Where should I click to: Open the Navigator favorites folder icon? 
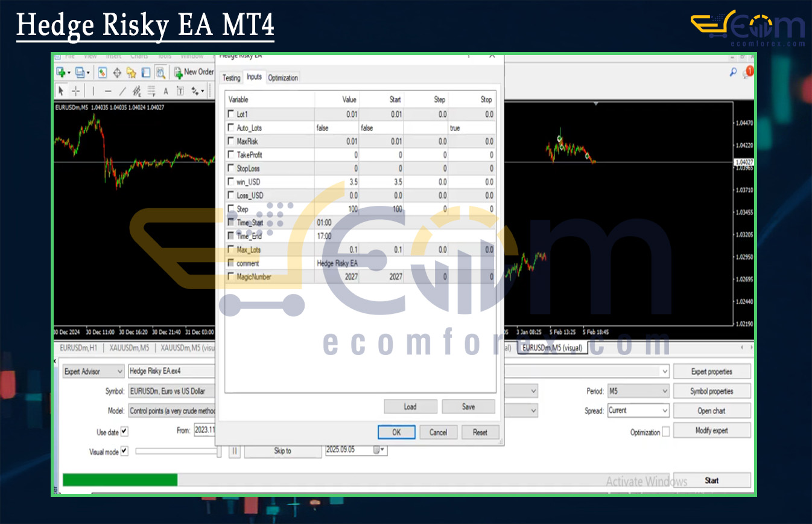[131, 72]
